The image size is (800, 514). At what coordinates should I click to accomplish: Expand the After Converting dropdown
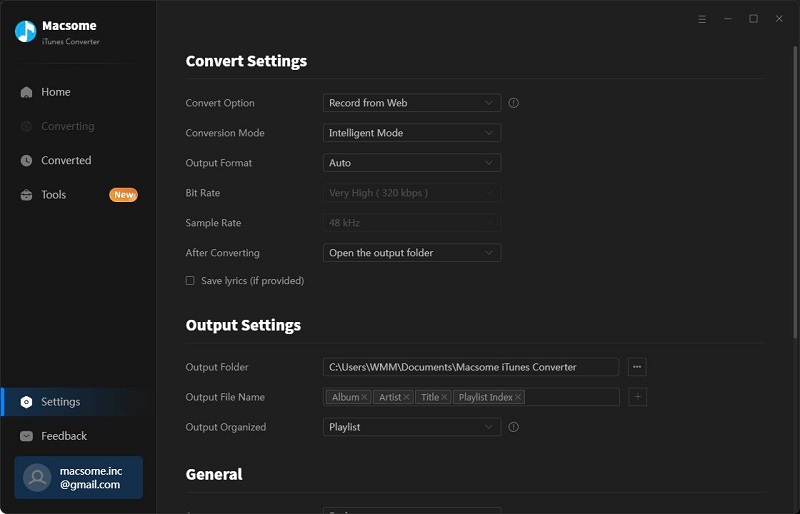(412, 253)
